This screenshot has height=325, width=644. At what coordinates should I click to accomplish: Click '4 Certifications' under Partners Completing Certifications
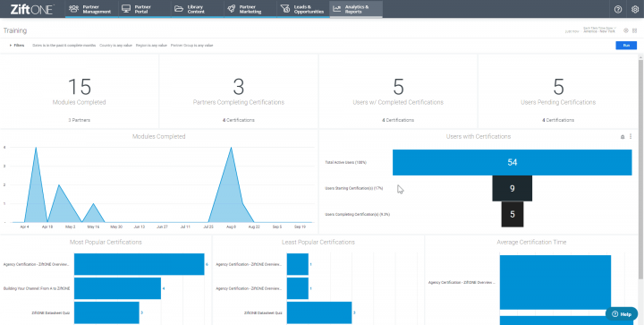point(238,120)
